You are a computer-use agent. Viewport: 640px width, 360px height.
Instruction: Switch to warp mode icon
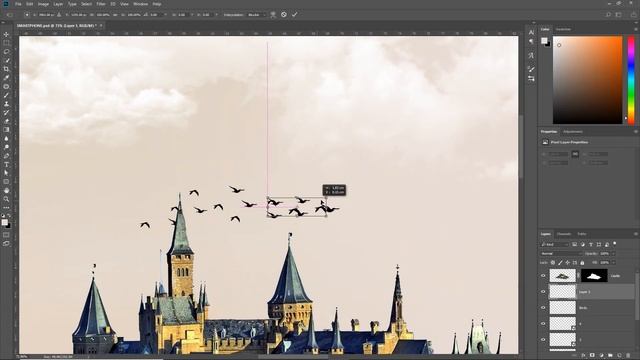273,14
